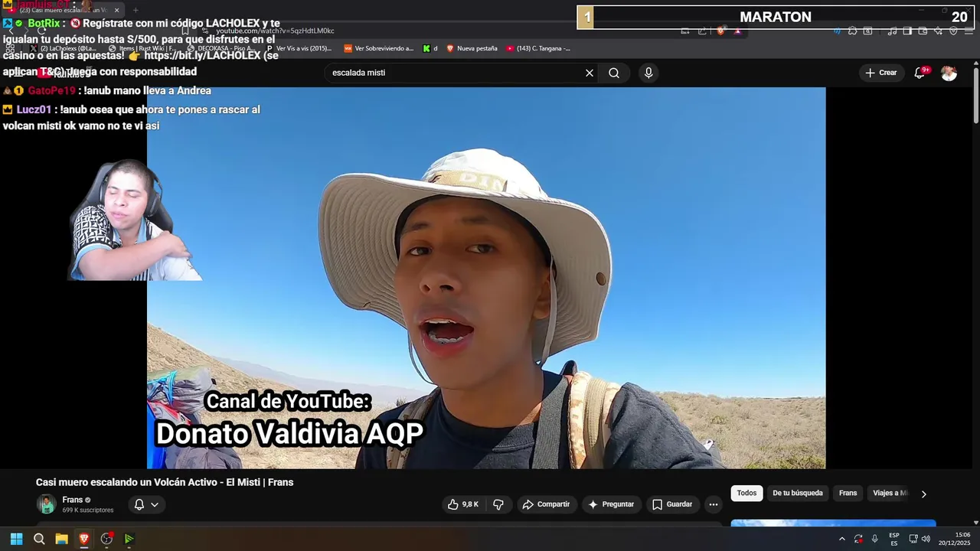Screen dimensions: 980x551
Task: Open the YouTube notifications bell
Action: (920, 73)
